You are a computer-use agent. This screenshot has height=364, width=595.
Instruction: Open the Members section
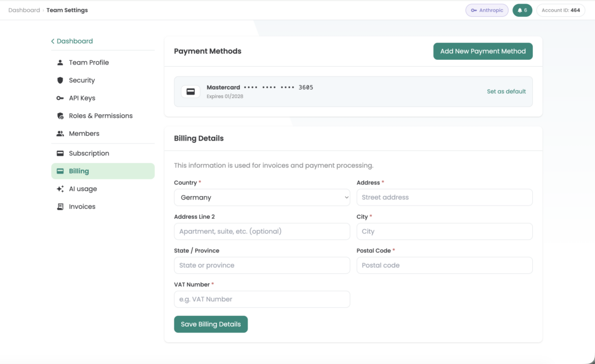pyautogui.click(x=103, y=134)
